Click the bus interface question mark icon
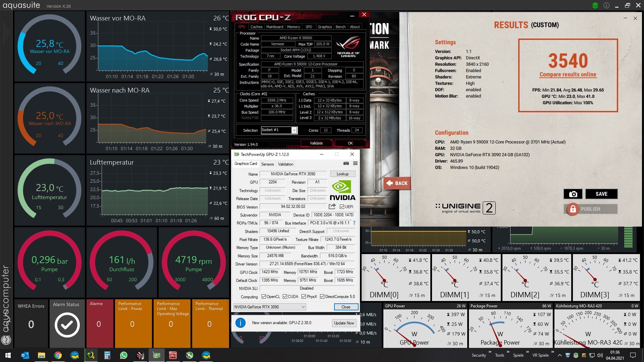This screenshot has height=362, width=644. [x=354, y=223]
